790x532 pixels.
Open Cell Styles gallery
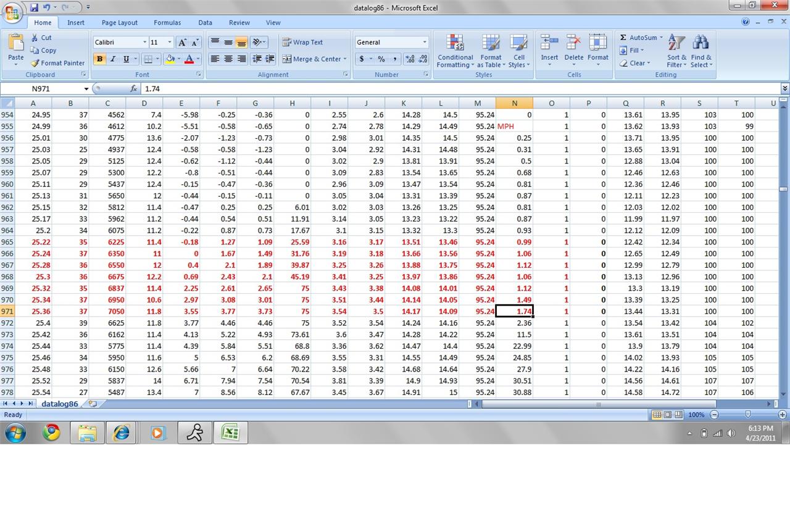(x=519, y=51)
